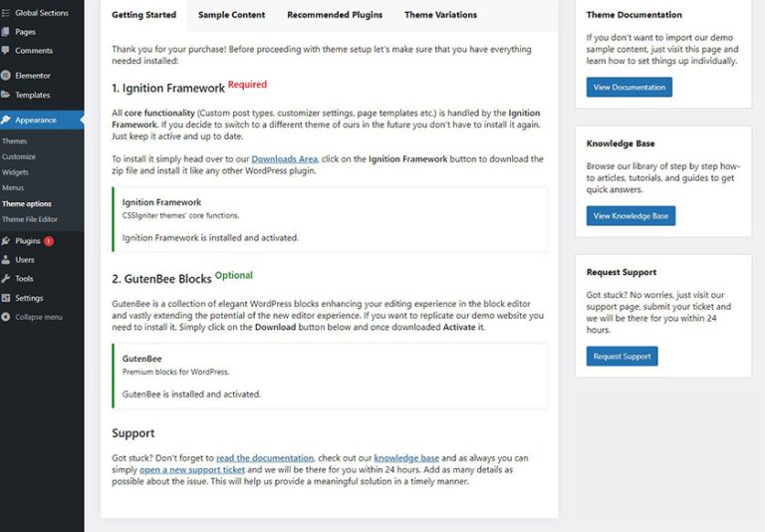The width and height of the screenshot is (765, 532).
Task: Go to Widgets under Appearance
Action: pos(16,172)
